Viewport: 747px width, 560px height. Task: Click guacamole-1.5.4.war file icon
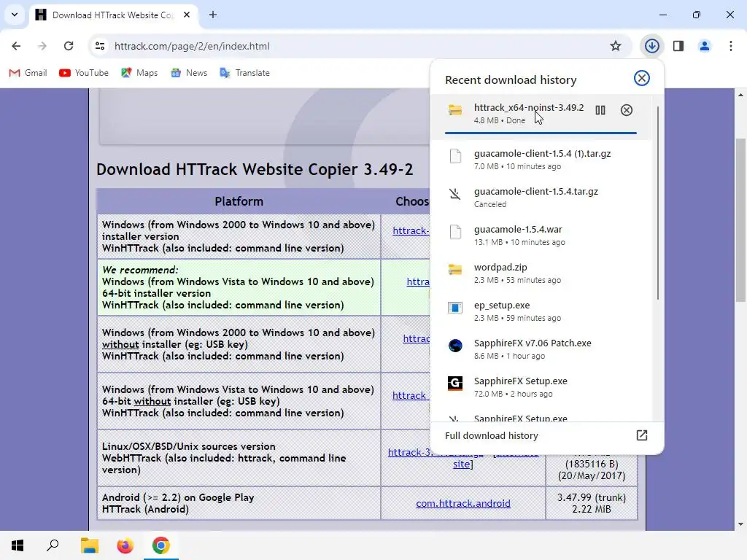(x=455, y=232)
